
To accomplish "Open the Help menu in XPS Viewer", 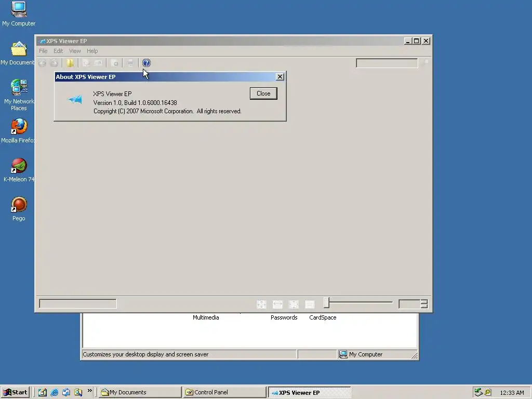I will 92,51.
